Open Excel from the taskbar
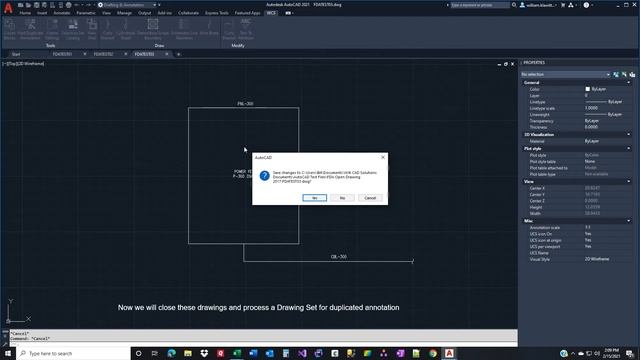Image resolution: width=640 pixels, height=360 pixels. coord(237,353)
